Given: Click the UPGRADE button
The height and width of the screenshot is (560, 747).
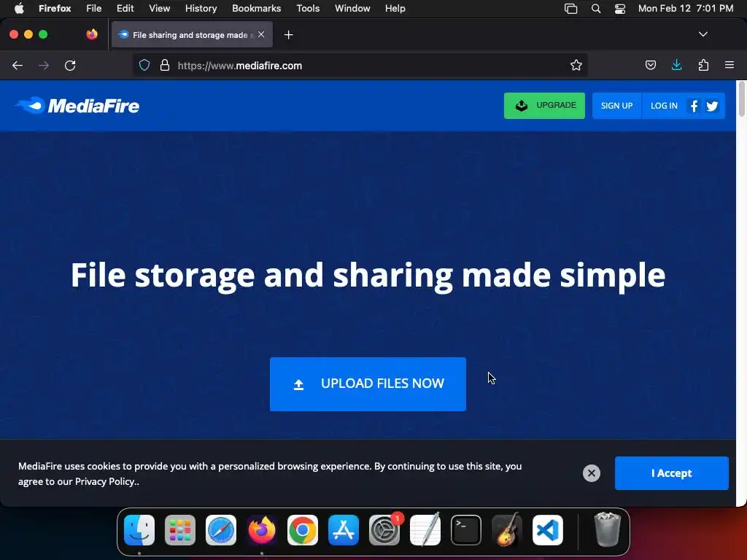Looking at the screenshot, I should coord(544,106).
